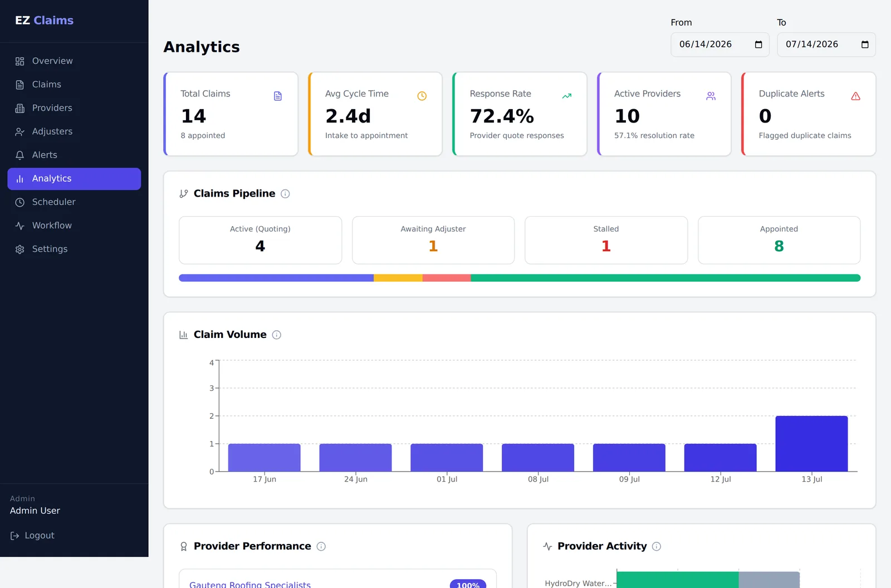Click the Admin User name

click(x=35, y=511)
